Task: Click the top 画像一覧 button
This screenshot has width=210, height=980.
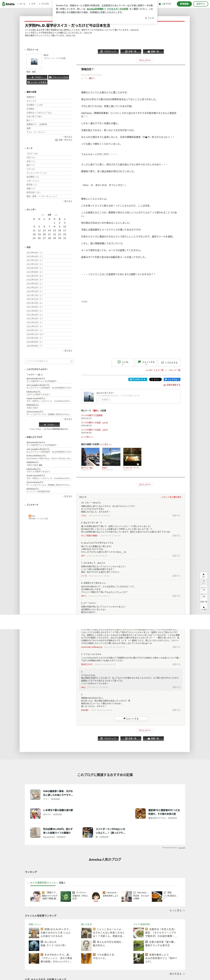Action: tap(153, 51)
